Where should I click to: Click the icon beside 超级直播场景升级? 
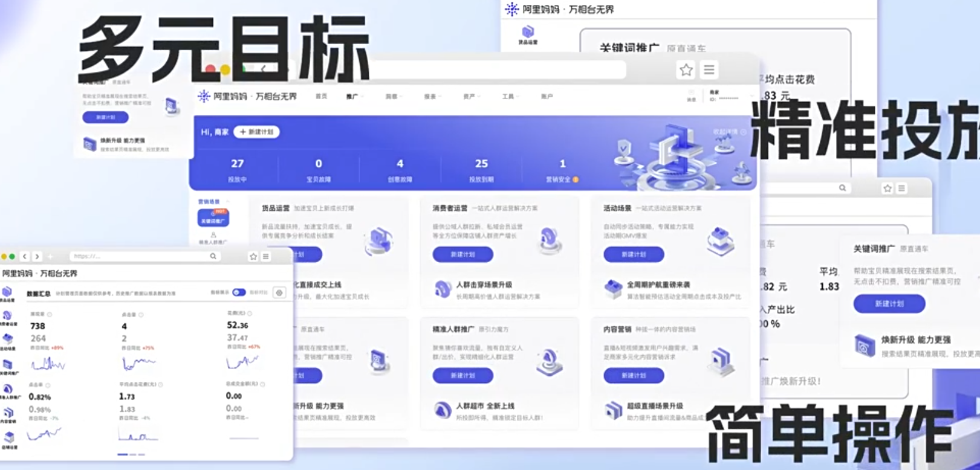click(613, 411)
